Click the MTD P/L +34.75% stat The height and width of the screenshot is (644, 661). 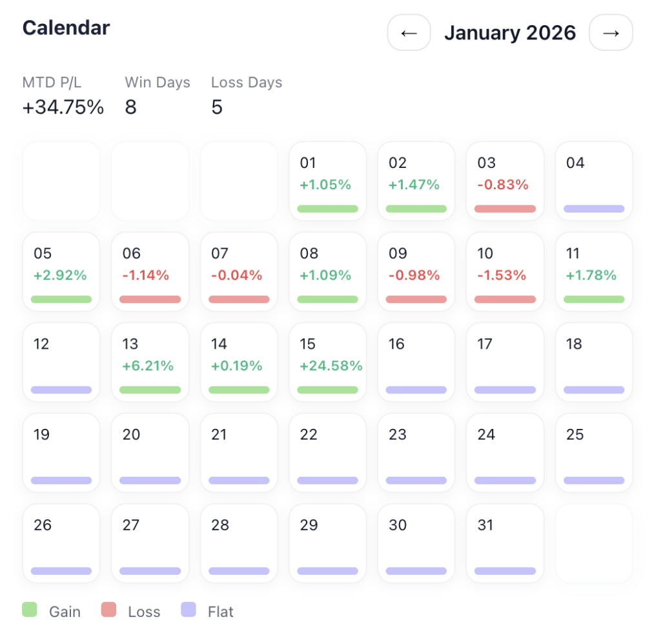point(63,107)
